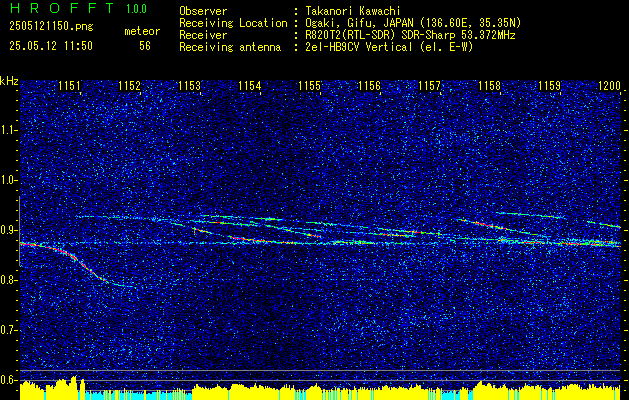Image resolution: width=629 pixels, height=400 pixels.
Task: Click the 1.0 kHz axis label
Action: pyautogui.click(x=9, y=180)
